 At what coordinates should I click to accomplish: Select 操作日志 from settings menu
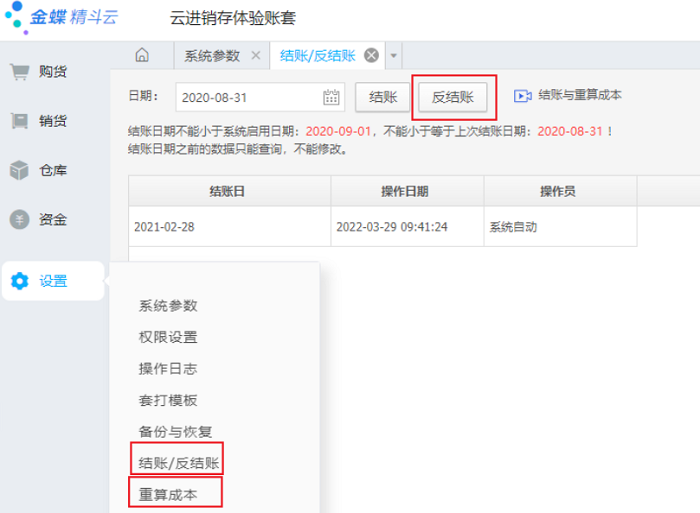[x=168, y=369]
